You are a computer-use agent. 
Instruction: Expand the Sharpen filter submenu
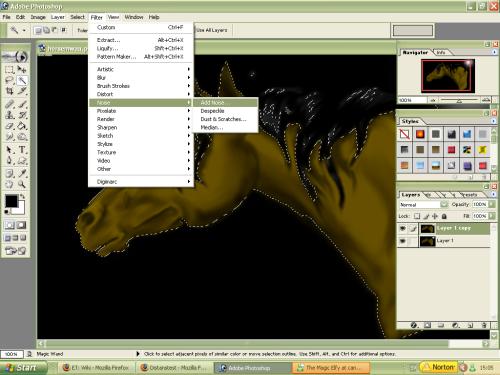(x=141, y=128)
